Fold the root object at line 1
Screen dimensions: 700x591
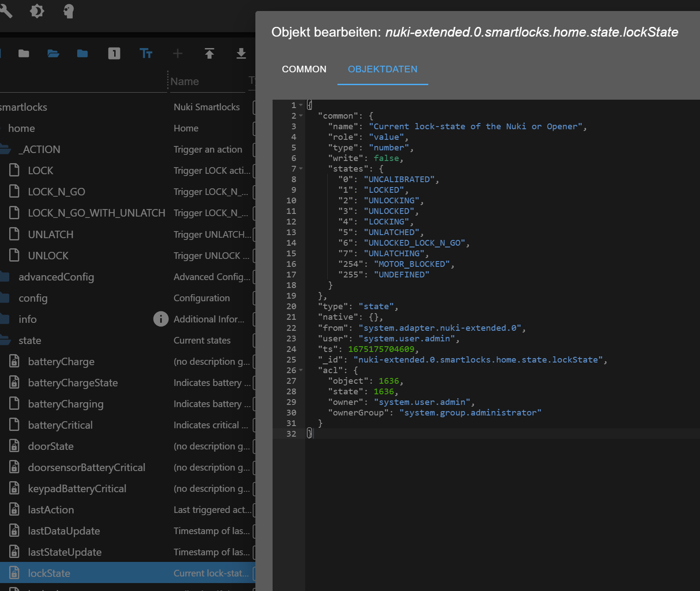click(301, 105)
